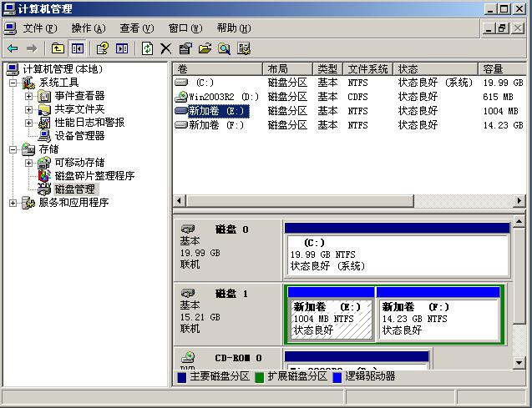
Task: Open 磁盘碎片整理程序 in the tree
Action: pyautogui.click(x=94, y=176)
